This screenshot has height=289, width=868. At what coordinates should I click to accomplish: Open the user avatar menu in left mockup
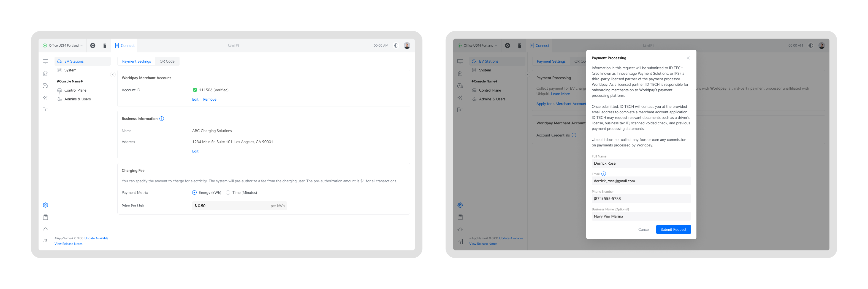pyautogui.click(x=407, y=46)
